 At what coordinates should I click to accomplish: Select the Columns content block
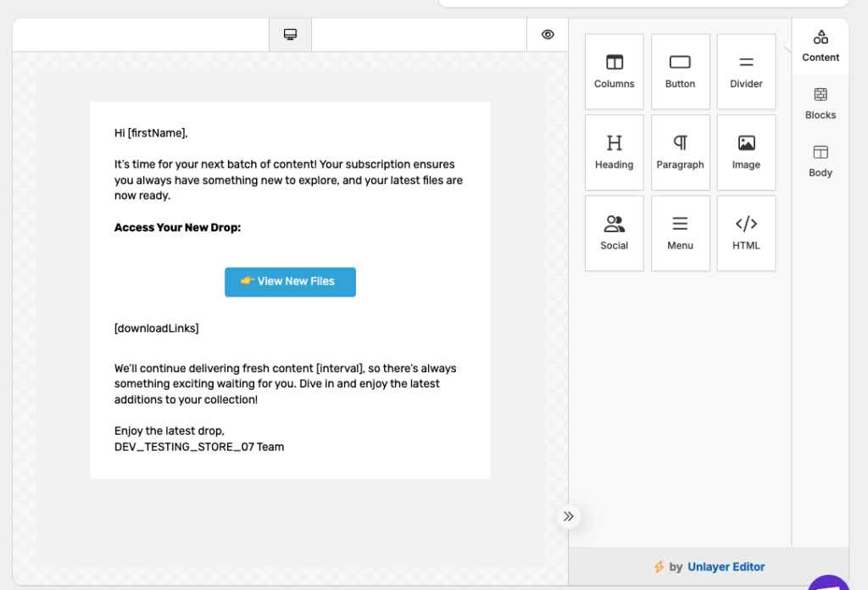point(614,71)
